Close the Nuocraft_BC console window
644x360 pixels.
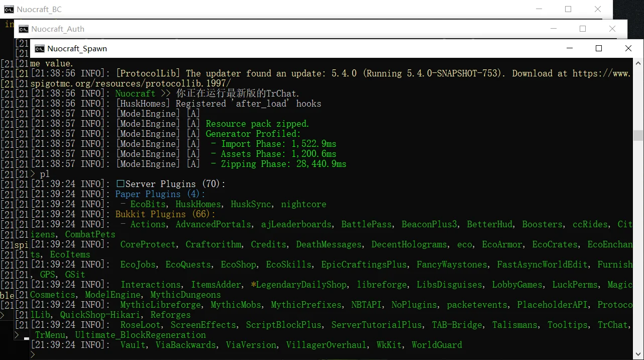tap(598, 9)
